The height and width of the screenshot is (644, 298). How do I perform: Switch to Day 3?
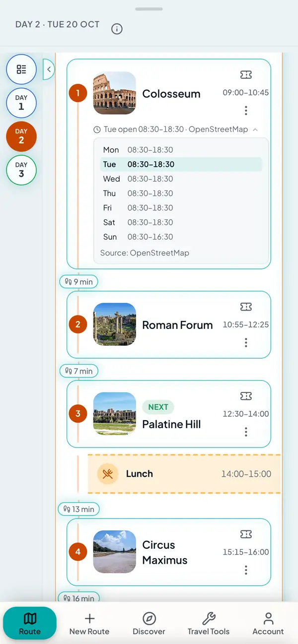point(21,170)
